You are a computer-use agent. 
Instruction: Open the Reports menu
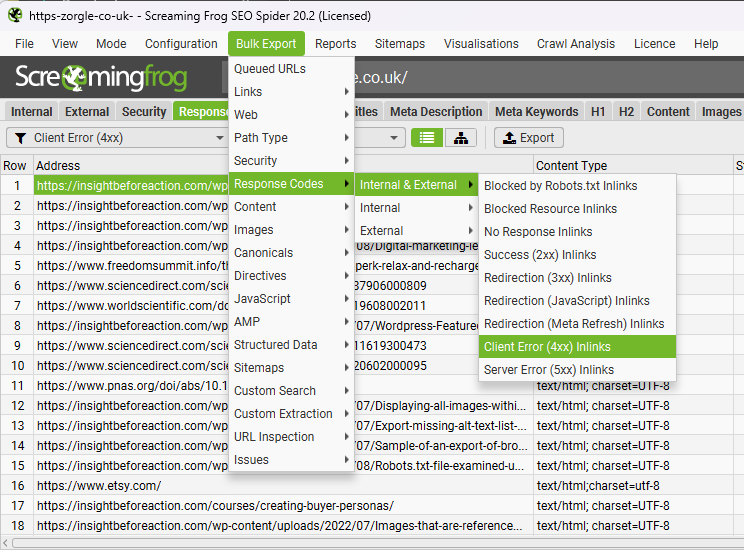335,44
